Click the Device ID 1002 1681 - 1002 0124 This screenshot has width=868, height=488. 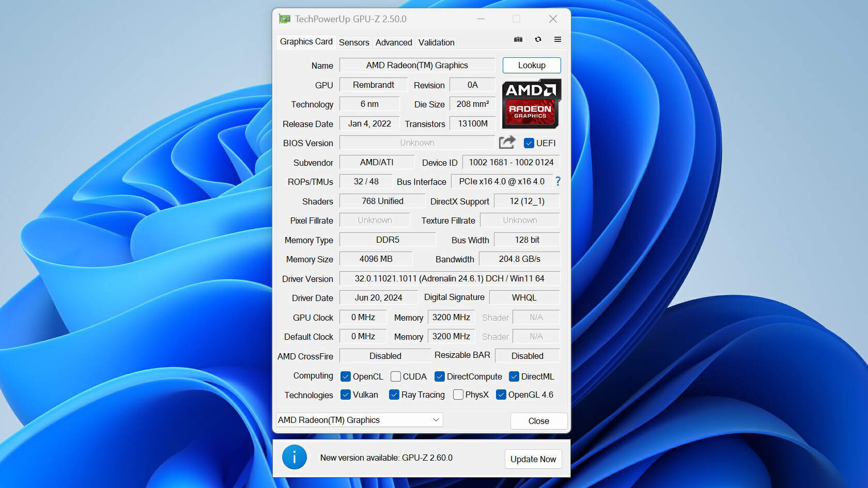pos(511,162)
